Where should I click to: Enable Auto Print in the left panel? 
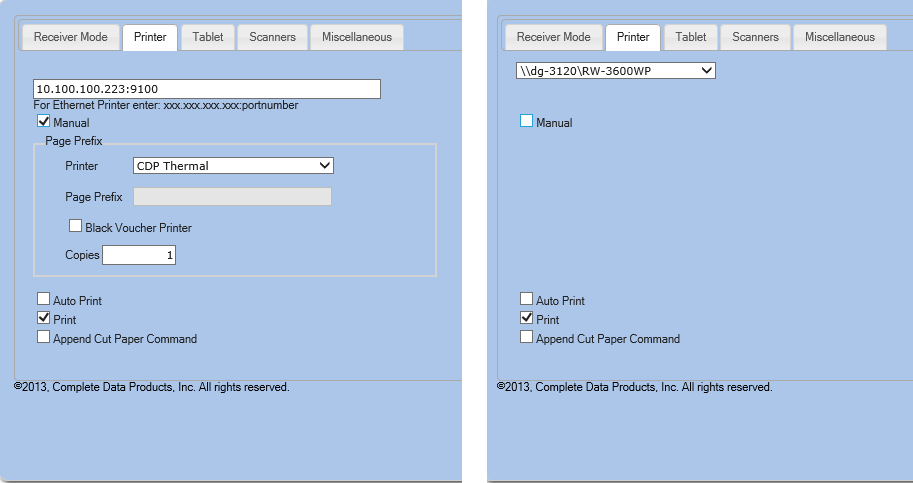point(44,300)
